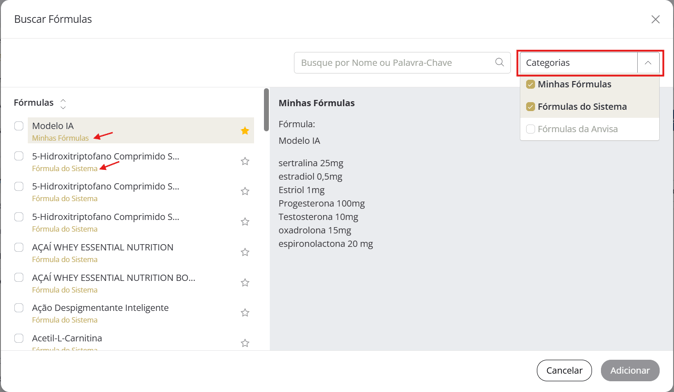The height and width of the screenshot is (392, 674).
Task: Click the Cancelar button
Action: (x=564, y=371)
